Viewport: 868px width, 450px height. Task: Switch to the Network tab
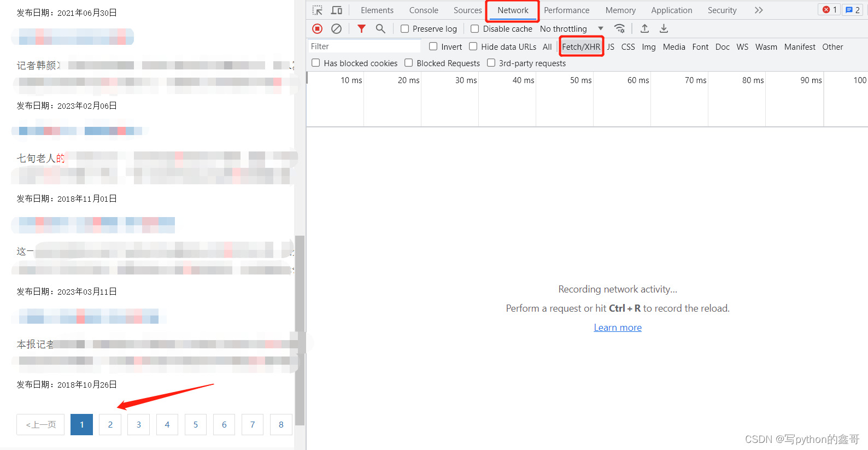coord(513,10)
